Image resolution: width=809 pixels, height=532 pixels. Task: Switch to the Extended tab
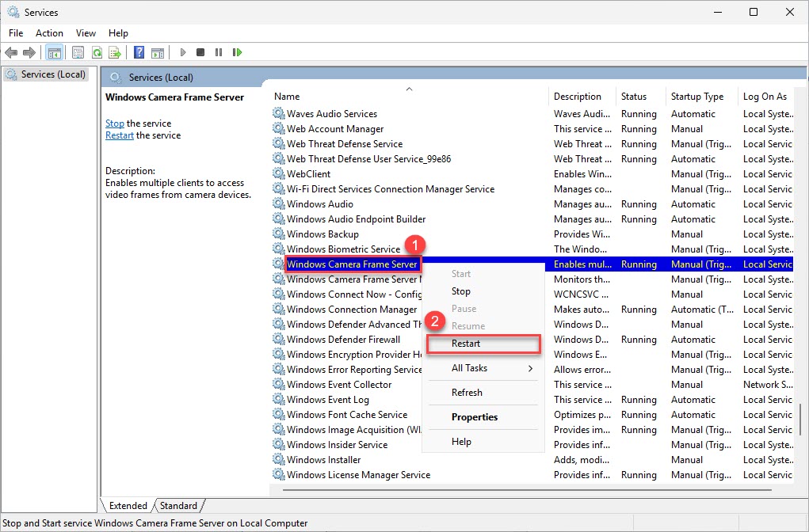click(127, 505)
